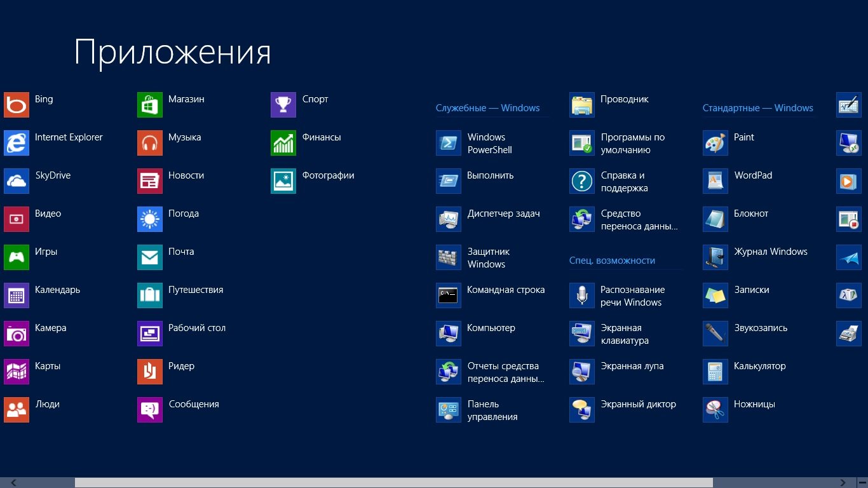This screenshot has height=488, width=868.
Task: Open Распознавание речи Windows microphone icon
Action: click(x=582, y=295)
